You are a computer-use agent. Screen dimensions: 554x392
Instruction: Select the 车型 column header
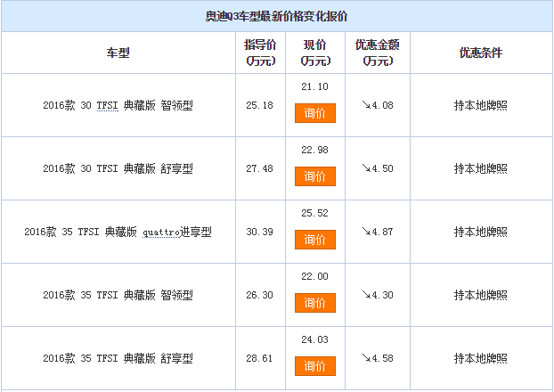[x=118, y=53]
